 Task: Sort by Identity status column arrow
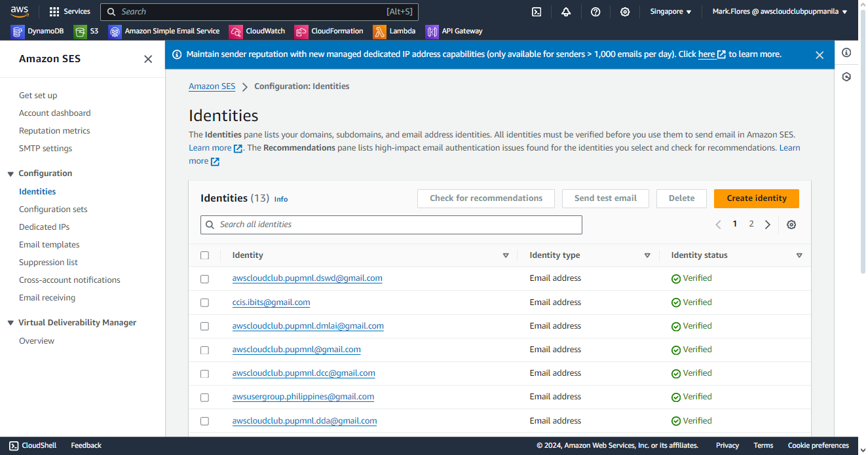[799, 255]
